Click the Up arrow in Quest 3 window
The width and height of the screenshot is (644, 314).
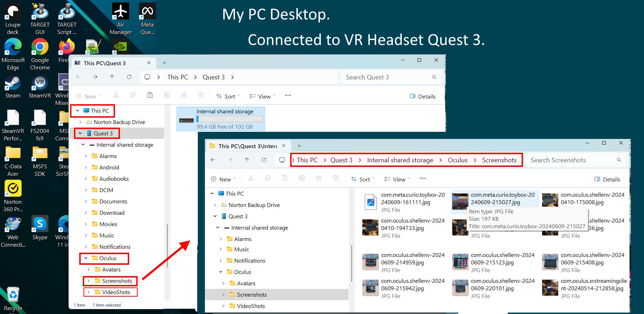click(112, 77)
